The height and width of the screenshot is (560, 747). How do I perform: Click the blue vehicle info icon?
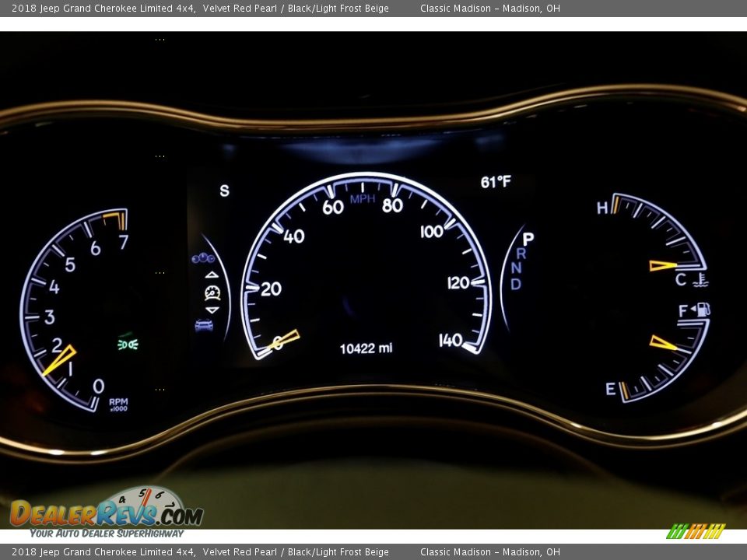(x=204, y=325)
